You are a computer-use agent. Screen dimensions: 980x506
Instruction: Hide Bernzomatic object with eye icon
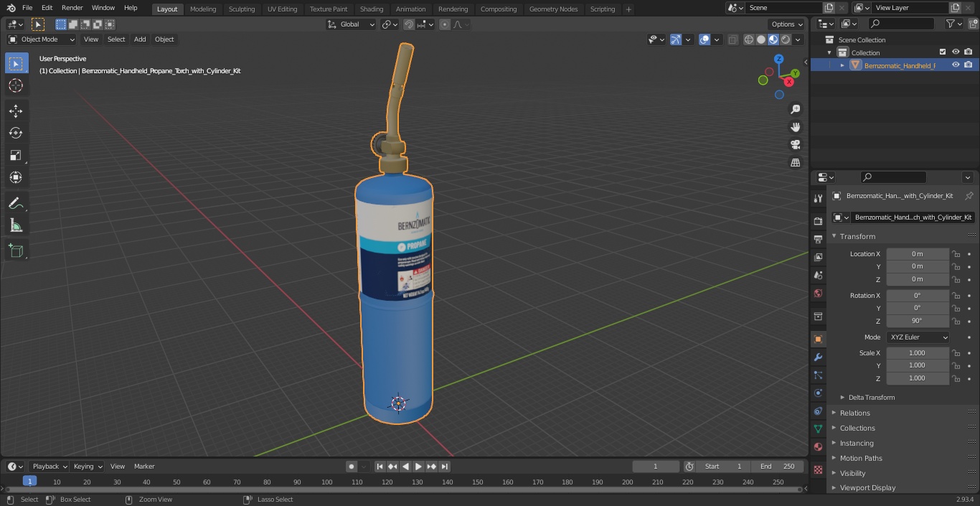point(956,65)
